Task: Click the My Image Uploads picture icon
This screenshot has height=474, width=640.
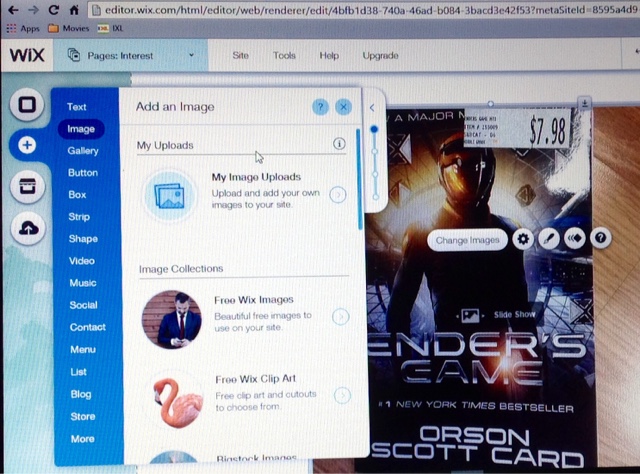Action: pyautogui.click(x=170, y=196)
